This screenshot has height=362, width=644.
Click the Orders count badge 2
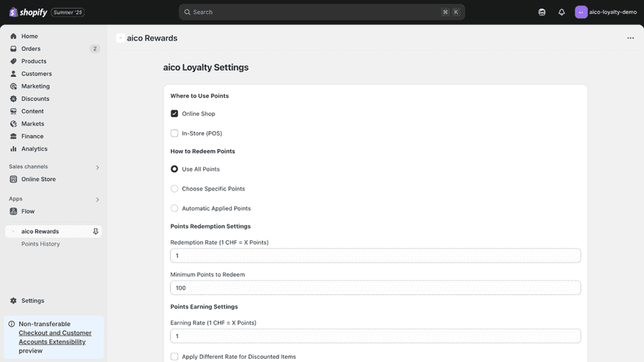[95, 48]
